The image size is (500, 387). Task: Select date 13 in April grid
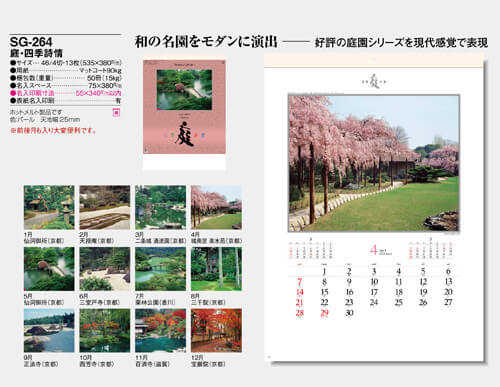pyautogui.click(x=448, y=282)
